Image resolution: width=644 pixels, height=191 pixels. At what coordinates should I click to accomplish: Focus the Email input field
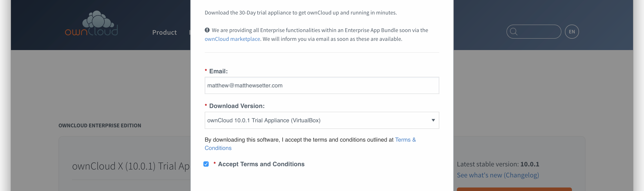click(322, 85)
